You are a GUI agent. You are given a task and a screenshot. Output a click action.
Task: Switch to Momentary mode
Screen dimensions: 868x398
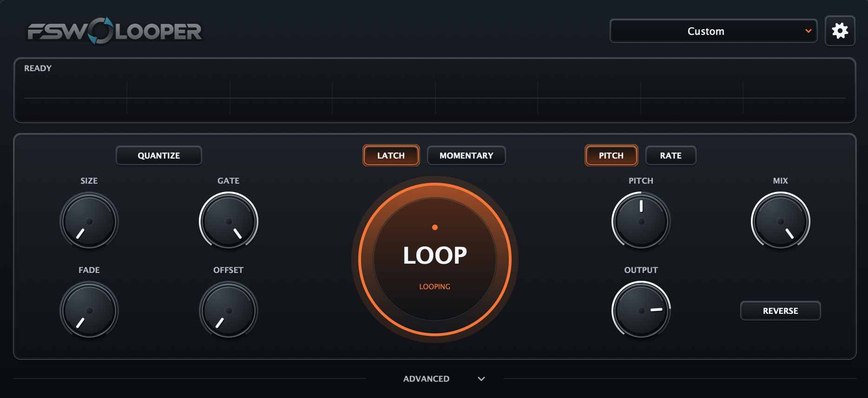click(466, 155)
